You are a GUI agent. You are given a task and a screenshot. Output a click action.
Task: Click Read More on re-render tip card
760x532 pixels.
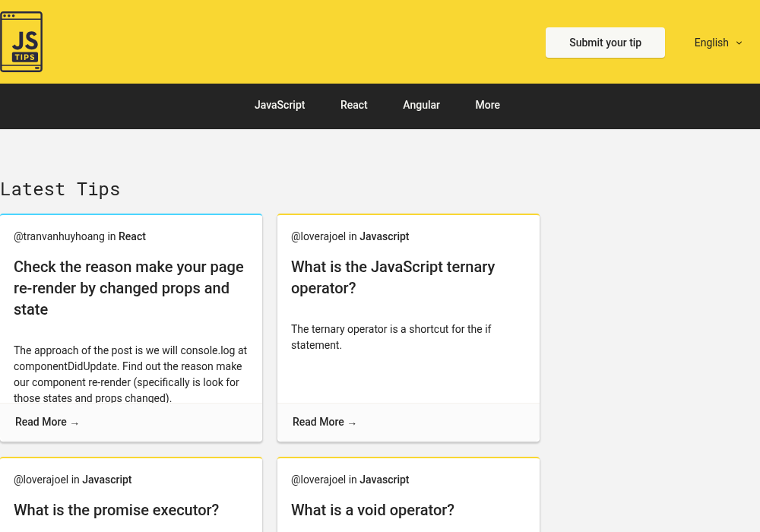point(46,422)
